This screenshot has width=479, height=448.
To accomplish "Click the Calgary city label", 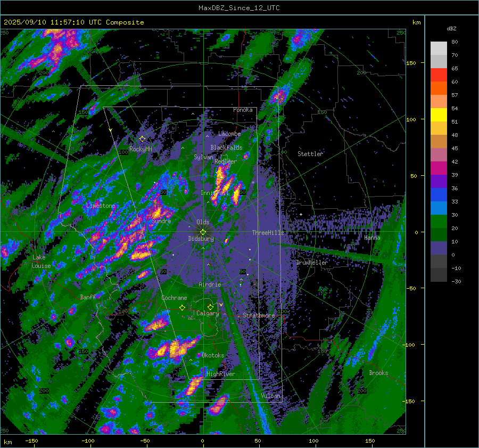I will point(208,313).
